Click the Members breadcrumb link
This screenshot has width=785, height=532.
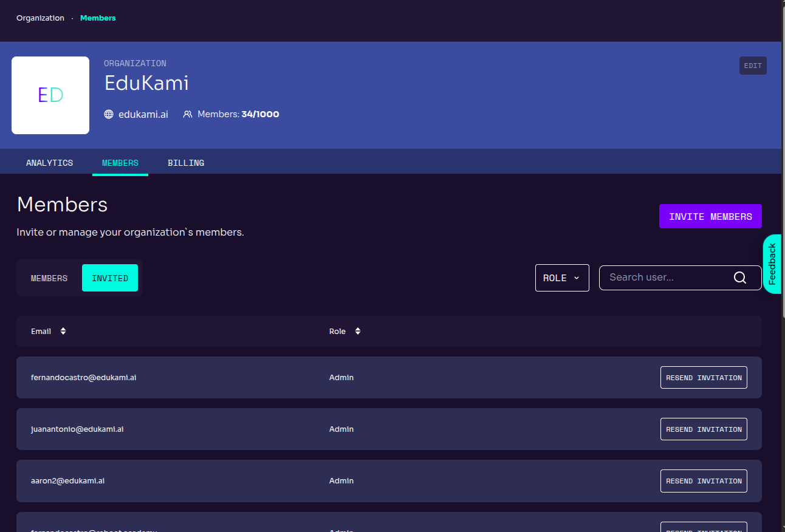pos(97,18)
